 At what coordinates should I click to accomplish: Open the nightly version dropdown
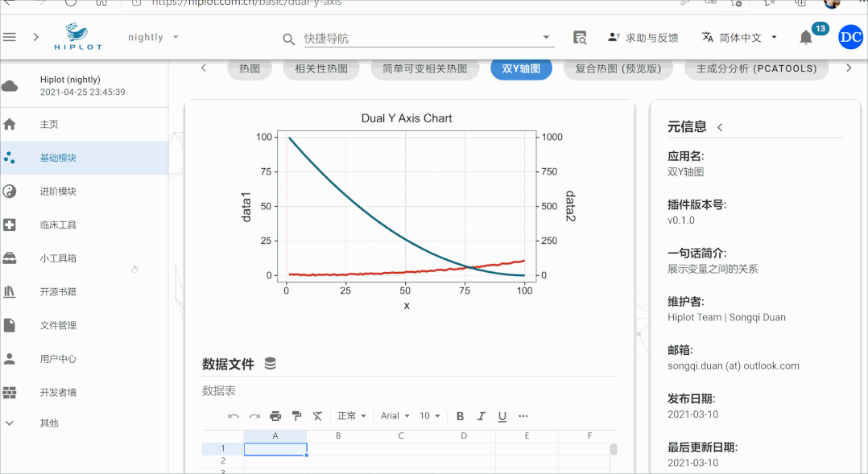point(153,37)
